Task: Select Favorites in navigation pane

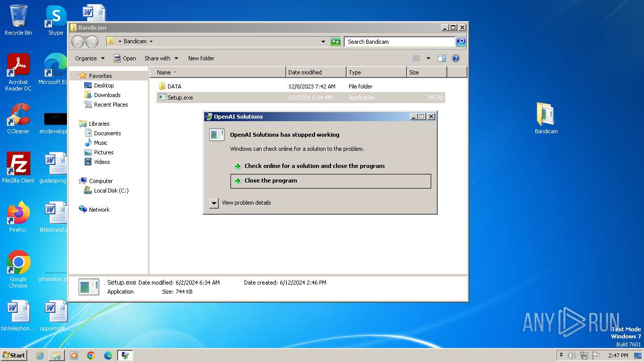Action: click(x=100, y=76)
